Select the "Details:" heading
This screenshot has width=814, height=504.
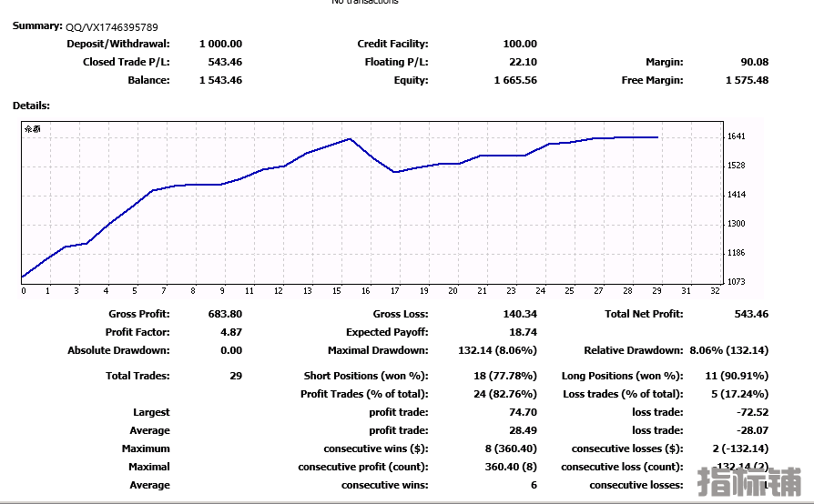[31, 106]
